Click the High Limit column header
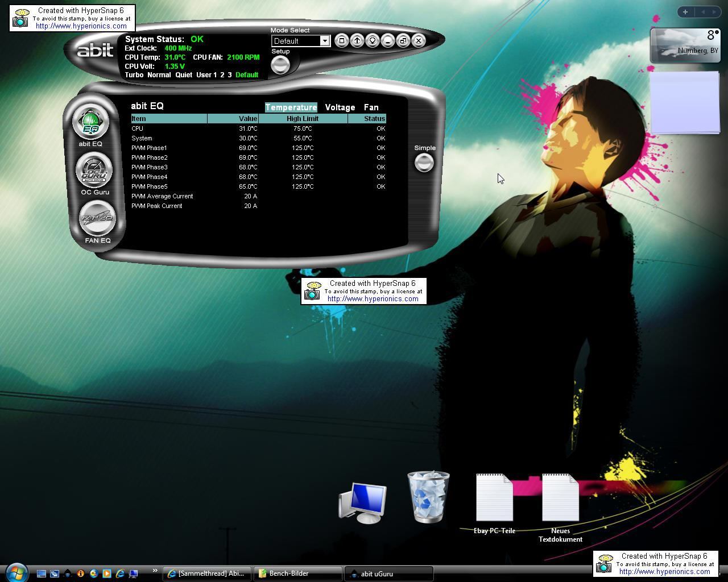This screenshot has height=582, width=728. click(303, 119)
